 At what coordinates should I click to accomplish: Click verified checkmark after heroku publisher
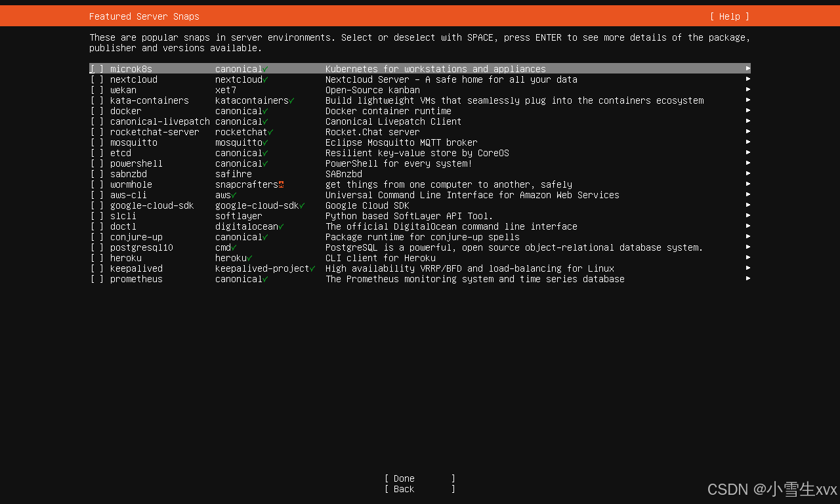[x=249, y=258]
